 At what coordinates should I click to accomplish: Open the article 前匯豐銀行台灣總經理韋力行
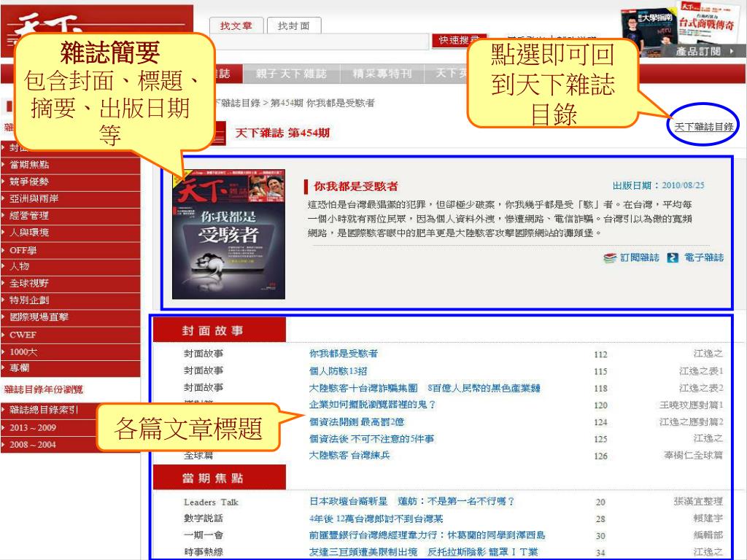click(427, 535)
